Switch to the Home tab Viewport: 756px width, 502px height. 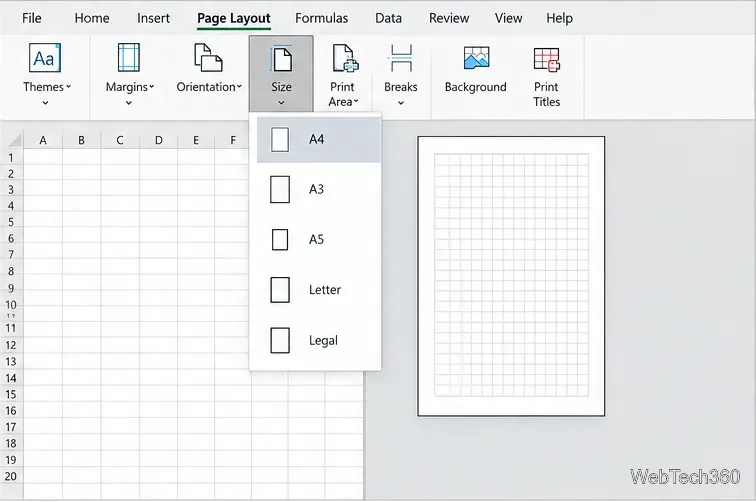(x=92, y=18)
